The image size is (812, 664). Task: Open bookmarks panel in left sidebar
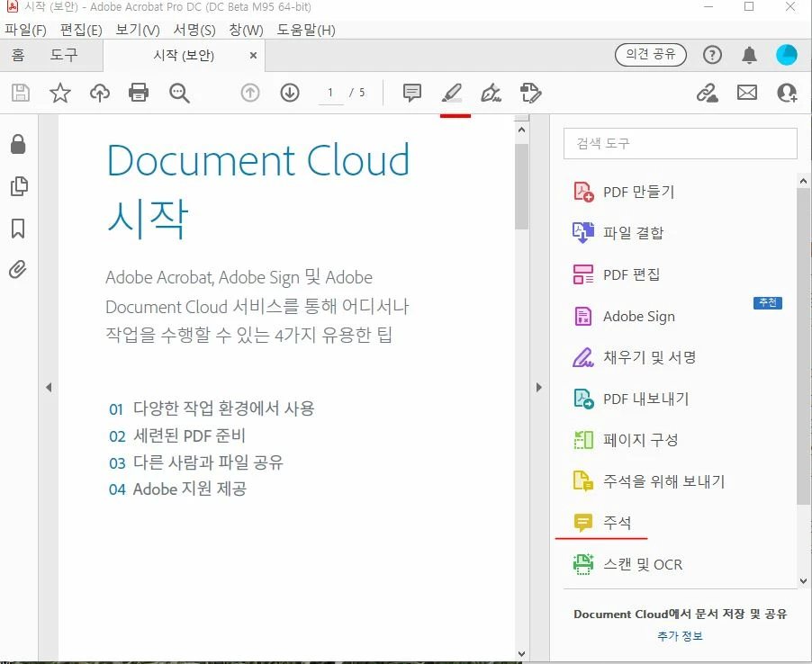click(x=18, y=229)
